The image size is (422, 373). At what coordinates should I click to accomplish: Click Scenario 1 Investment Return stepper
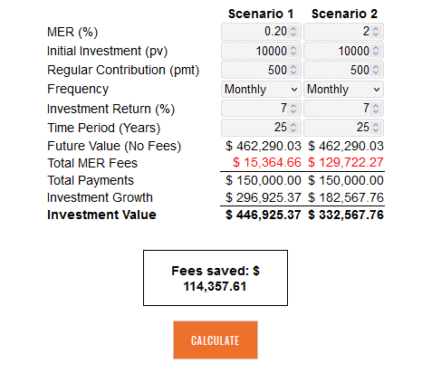(293, 108)
